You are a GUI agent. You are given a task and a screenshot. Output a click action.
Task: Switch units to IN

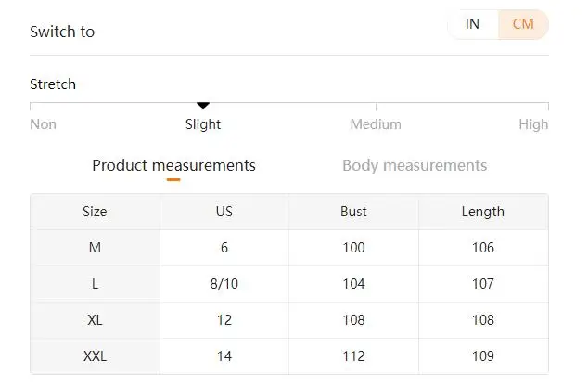[473, 24]
